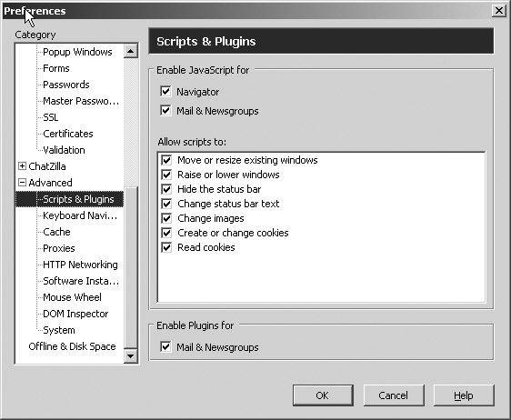Open Help for preferences
Viewport: 511px width, 420px height.
pos(464,395)
